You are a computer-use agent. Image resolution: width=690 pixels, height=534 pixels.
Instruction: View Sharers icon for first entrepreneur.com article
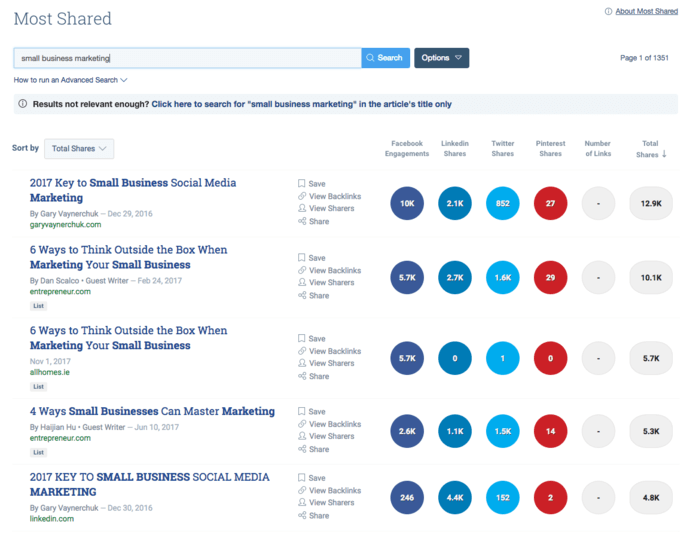pyautogui.click(x=302, y=283)
